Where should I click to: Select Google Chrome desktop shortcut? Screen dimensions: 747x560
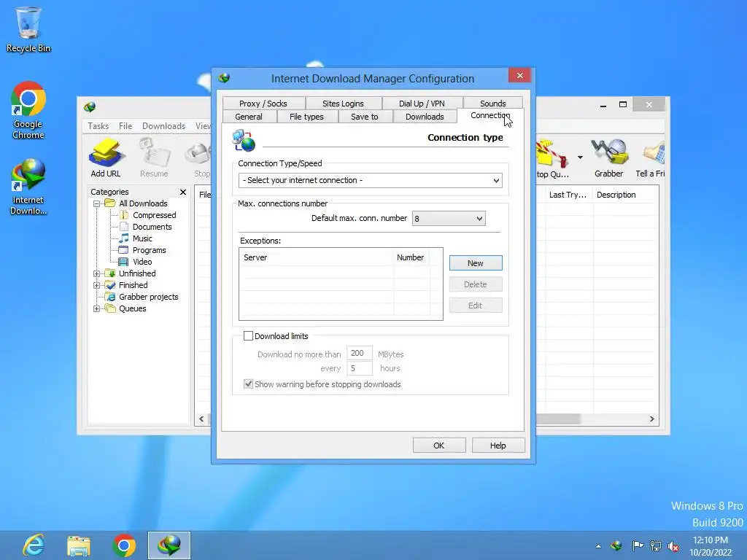28,111
